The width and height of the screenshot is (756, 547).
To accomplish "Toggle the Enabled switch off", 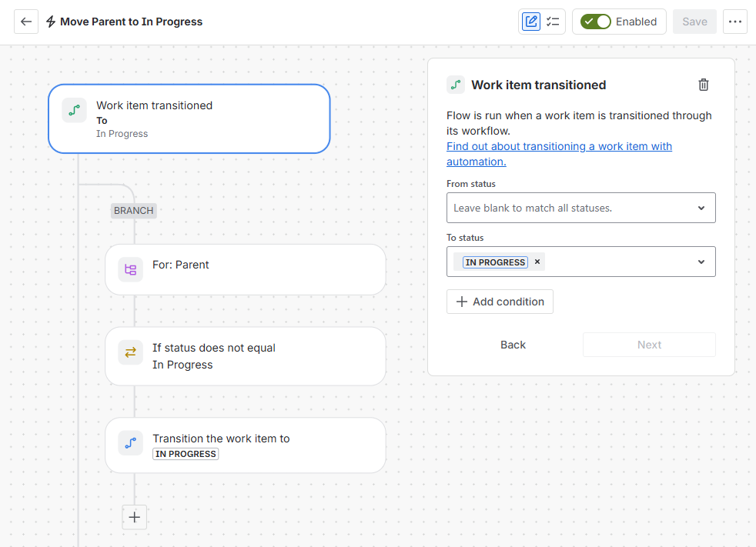I will click(595, 22).
